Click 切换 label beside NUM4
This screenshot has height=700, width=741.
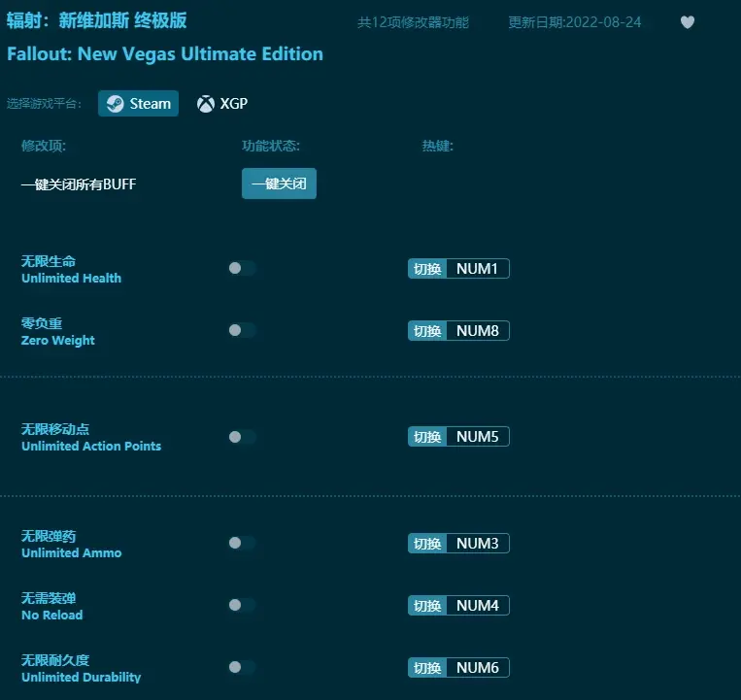click(x=427, y=605)
